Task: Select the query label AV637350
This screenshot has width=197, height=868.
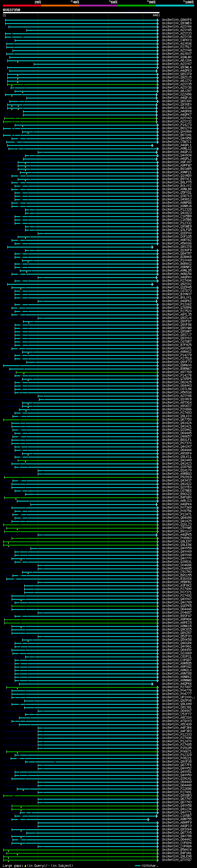Action: (x=11, y=10)
